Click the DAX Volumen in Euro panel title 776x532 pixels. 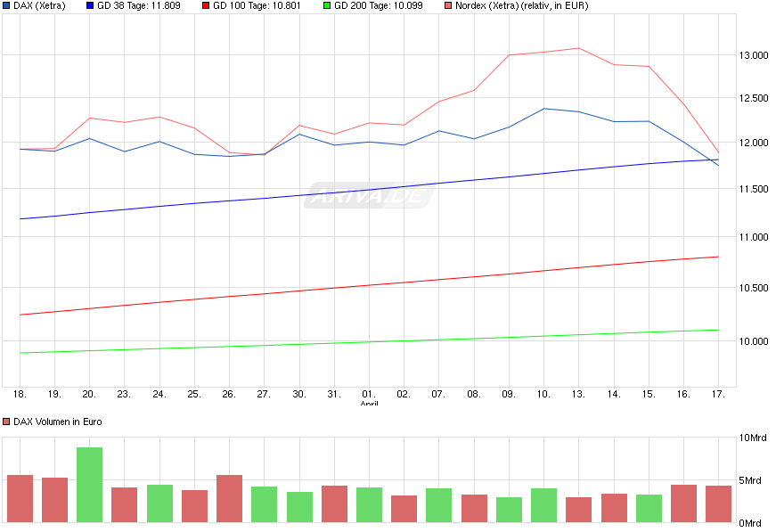point(58,421)
